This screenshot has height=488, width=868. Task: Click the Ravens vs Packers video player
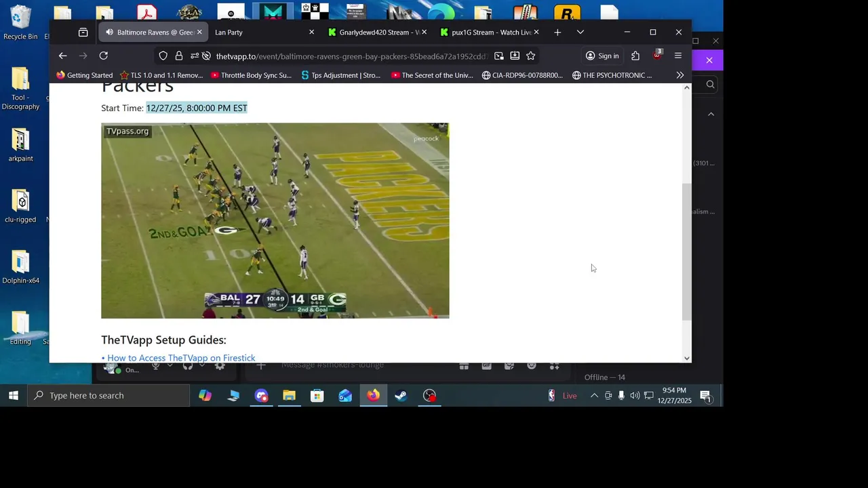pyautogui.click(x=275, y=220)
